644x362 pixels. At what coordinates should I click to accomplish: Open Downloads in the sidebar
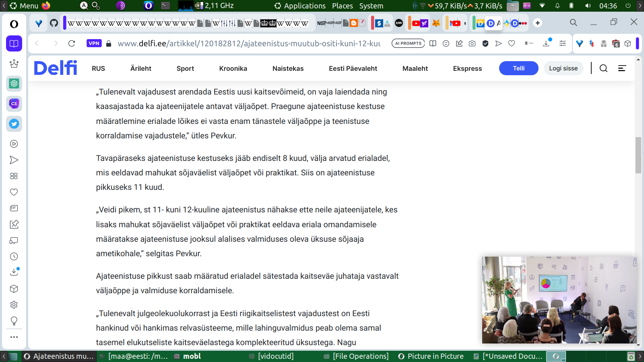14,272
